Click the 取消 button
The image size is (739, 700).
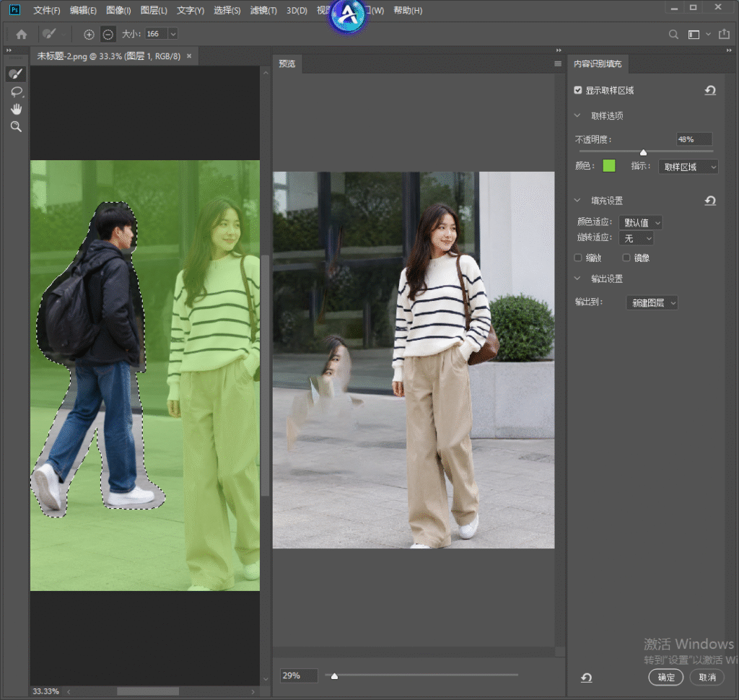point(707,678)
